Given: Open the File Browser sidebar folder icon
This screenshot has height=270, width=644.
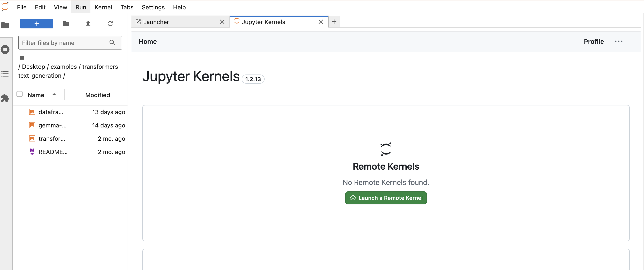Looking at the screenshot, I should [x=5, y=25].
